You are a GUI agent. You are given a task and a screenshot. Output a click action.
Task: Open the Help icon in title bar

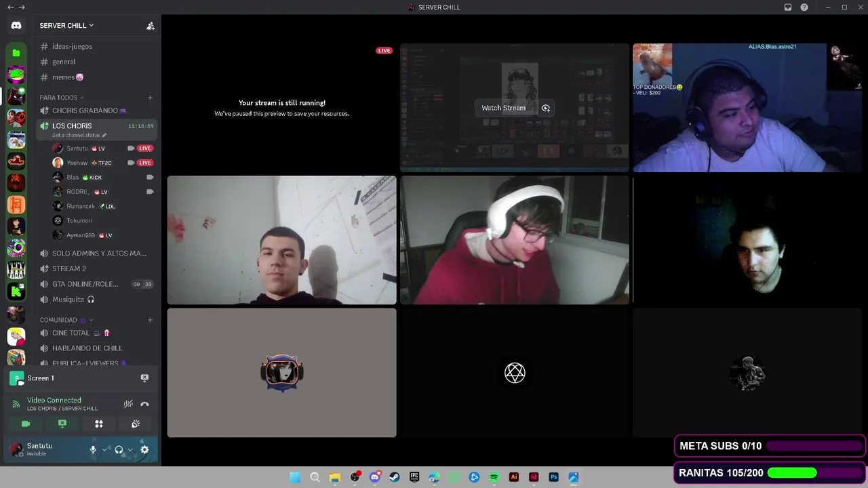[x=804, y=7]
